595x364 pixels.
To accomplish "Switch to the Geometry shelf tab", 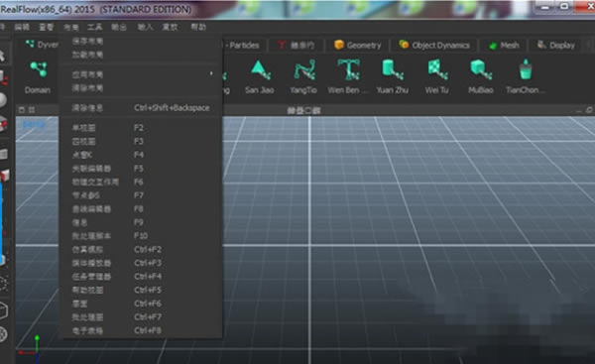I will pyautogui.click(x=358, y=46).
